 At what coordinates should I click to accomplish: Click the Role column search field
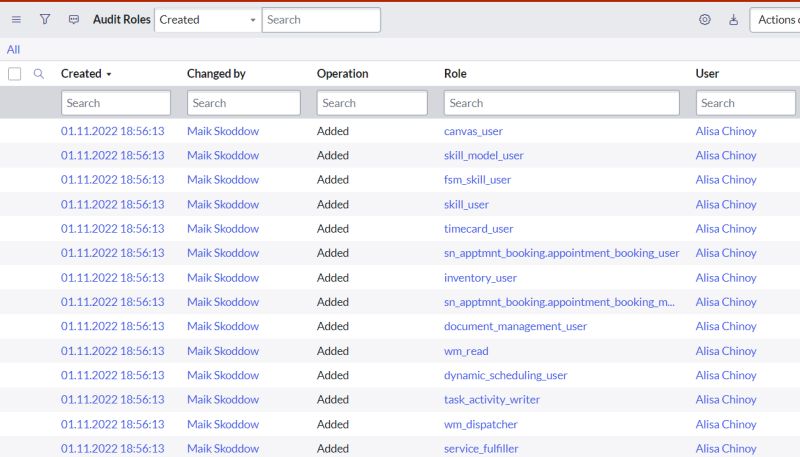[x=562, y=103]
